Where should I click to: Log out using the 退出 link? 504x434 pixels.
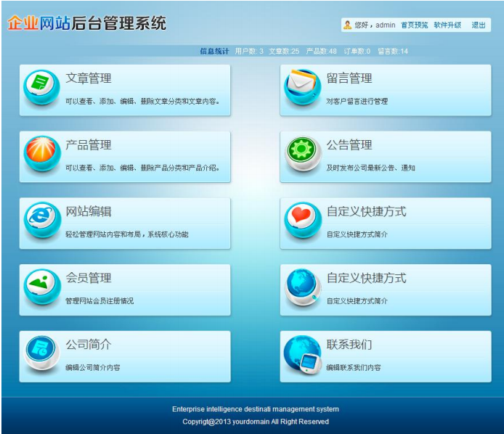(x=479, y=25)
